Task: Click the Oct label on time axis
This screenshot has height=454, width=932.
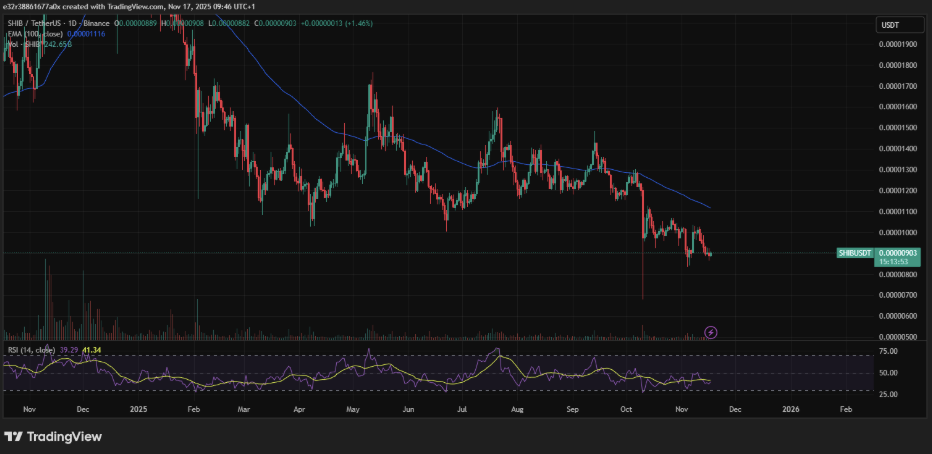Action: pos(626,409)
